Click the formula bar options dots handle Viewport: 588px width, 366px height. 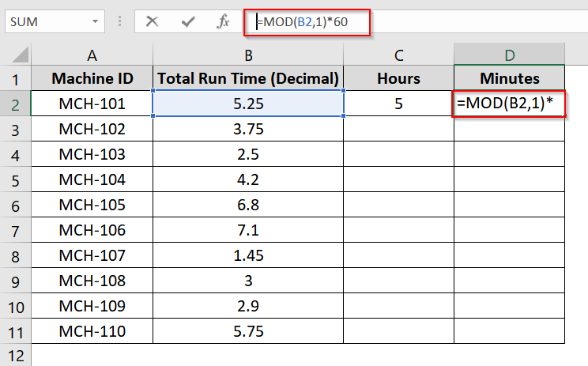pos(119,21)
